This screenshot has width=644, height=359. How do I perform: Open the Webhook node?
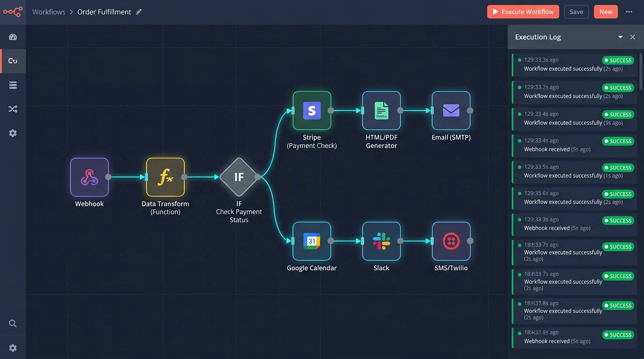[x=89, y=178]
